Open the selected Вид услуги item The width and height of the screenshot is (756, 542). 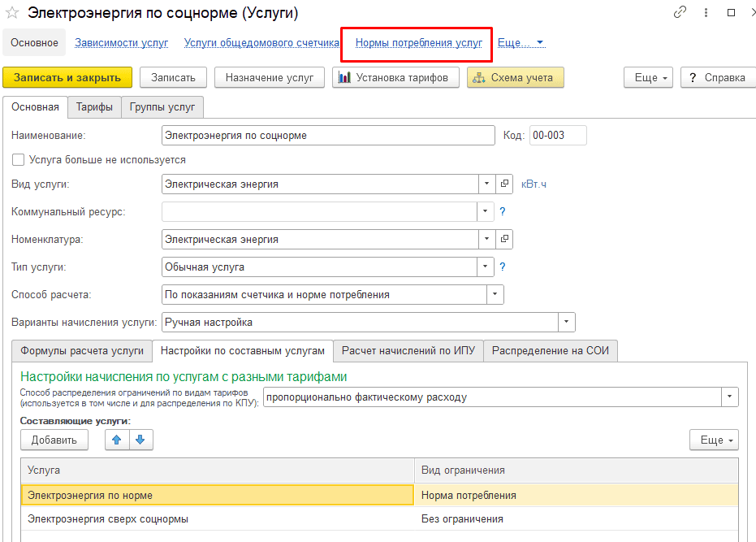tap(504, 184)
